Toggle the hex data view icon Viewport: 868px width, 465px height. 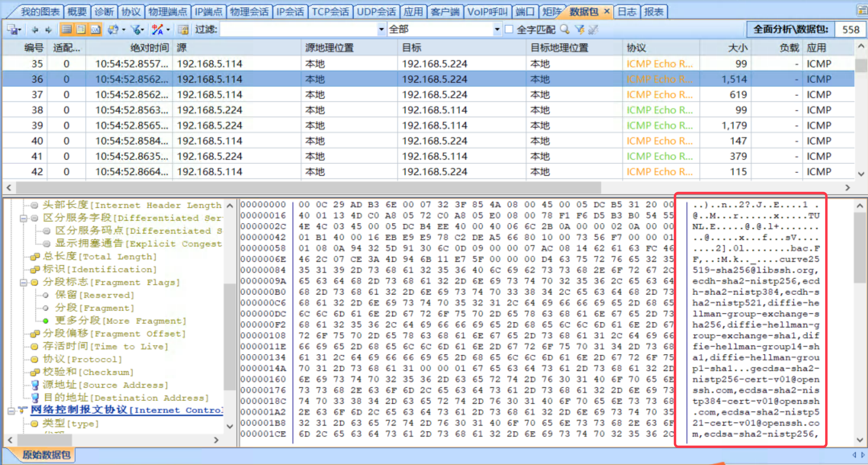[95, 29]
